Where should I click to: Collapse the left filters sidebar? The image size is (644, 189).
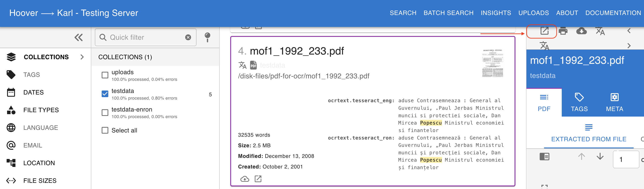coord(79,37)
